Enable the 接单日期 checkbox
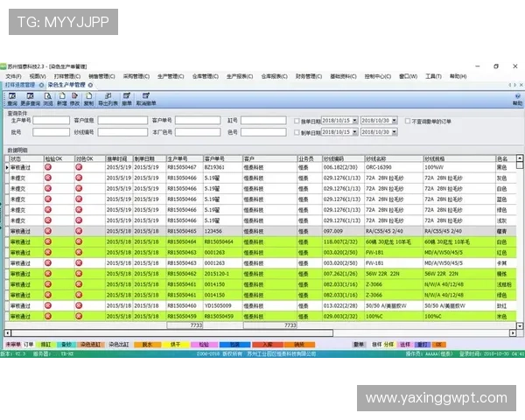 pos(297,121)
